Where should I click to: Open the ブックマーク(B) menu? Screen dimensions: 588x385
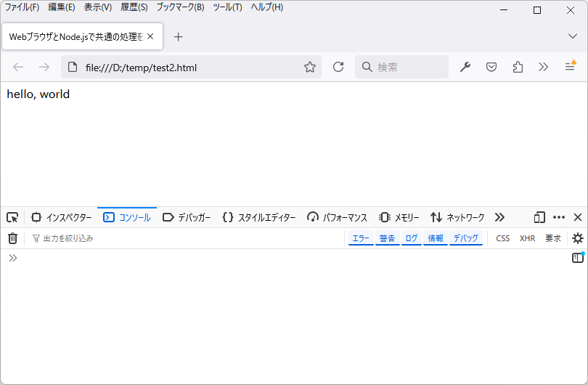point(180,7)
